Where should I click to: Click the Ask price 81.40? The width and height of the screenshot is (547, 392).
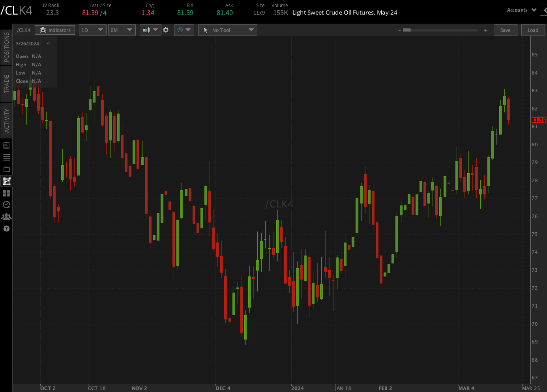(x=225, y=13)
